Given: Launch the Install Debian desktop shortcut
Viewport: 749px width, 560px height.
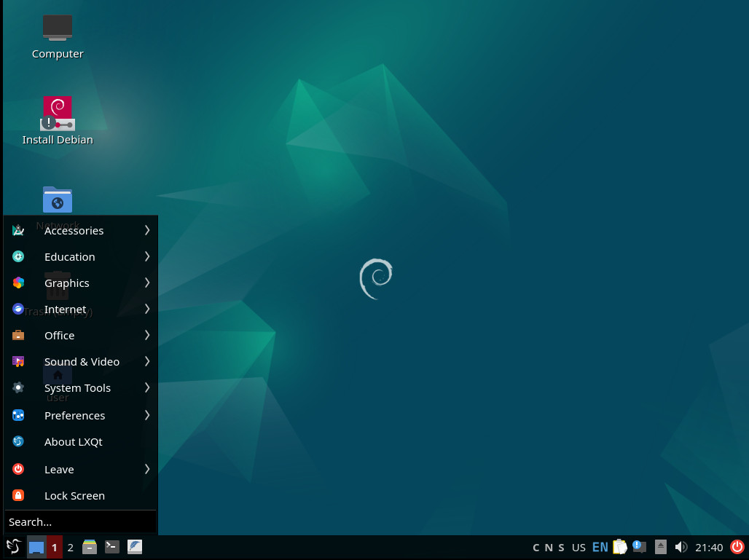Looking at the screenshot, I should pyautogui.click(x=58, y=120).
